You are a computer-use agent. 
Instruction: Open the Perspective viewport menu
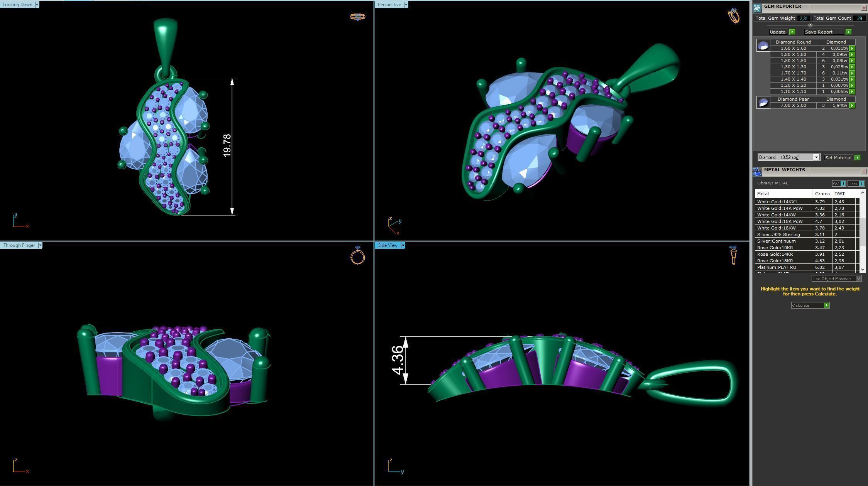pyautogui.click(x=406, y=5)
